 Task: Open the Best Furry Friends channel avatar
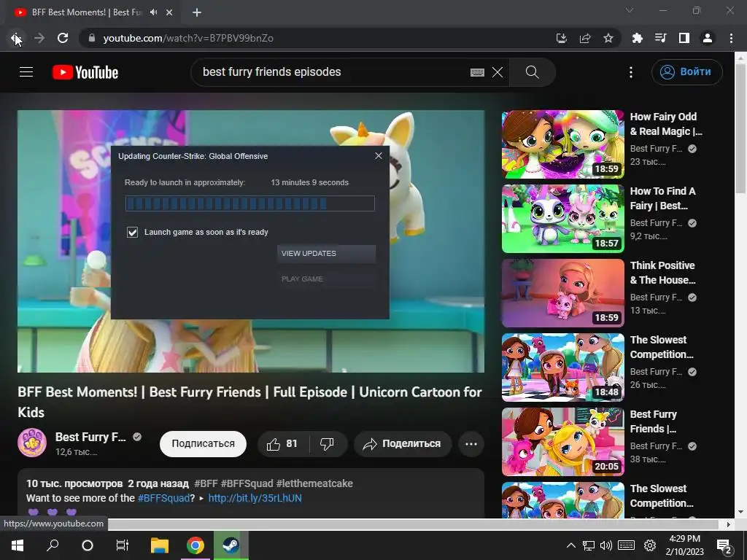pyautogui.click(x=32, y=443)
